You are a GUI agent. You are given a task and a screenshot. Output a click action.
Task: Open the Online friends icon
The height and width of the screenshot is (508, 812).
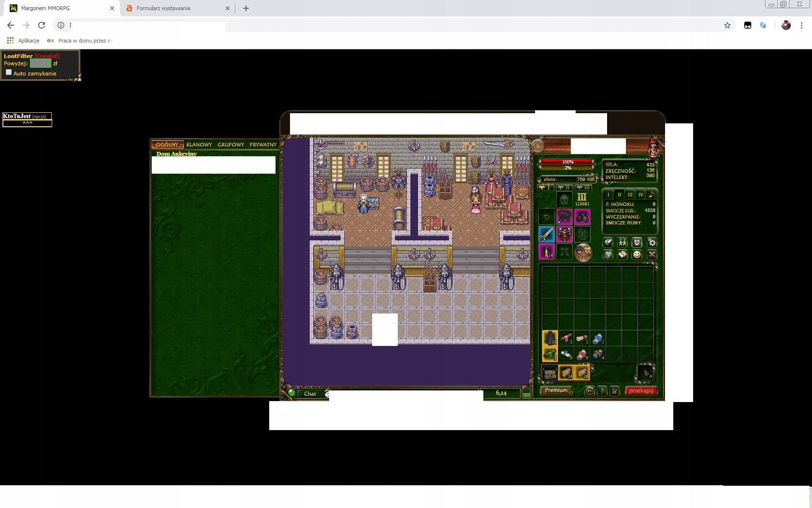pyautogui.click(x=583, y=252)
